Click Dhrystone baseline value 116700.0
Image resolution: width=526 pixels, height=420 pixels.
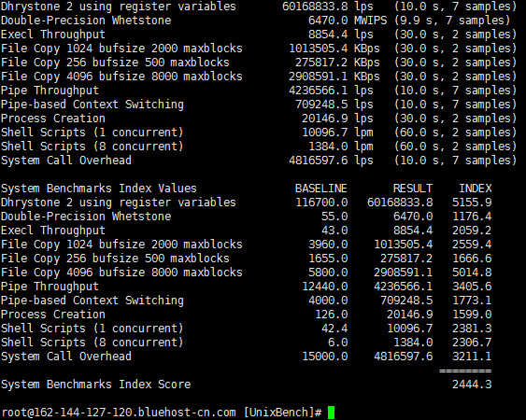pyautogui.click(x=321, y=203)
